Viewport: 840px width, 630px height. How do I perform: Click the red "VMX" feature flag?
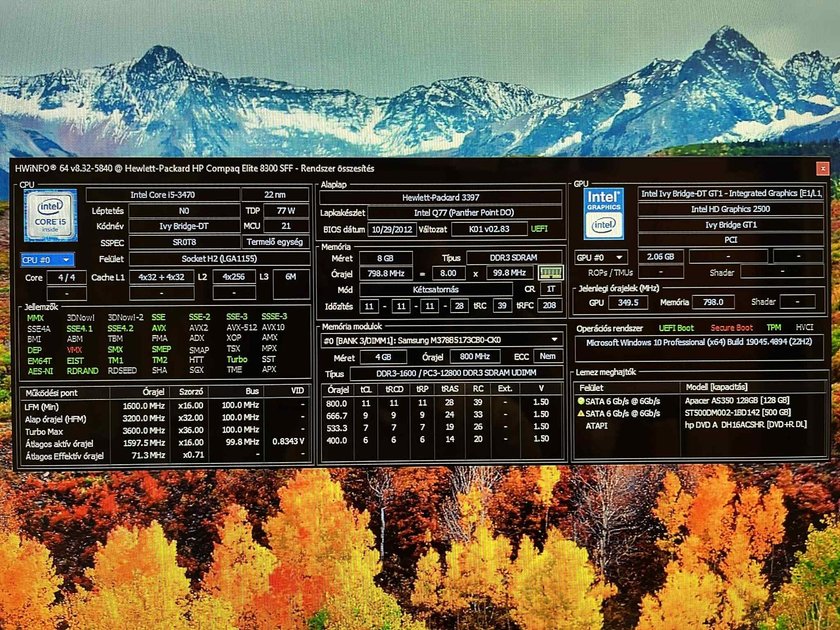coord(74,350)
